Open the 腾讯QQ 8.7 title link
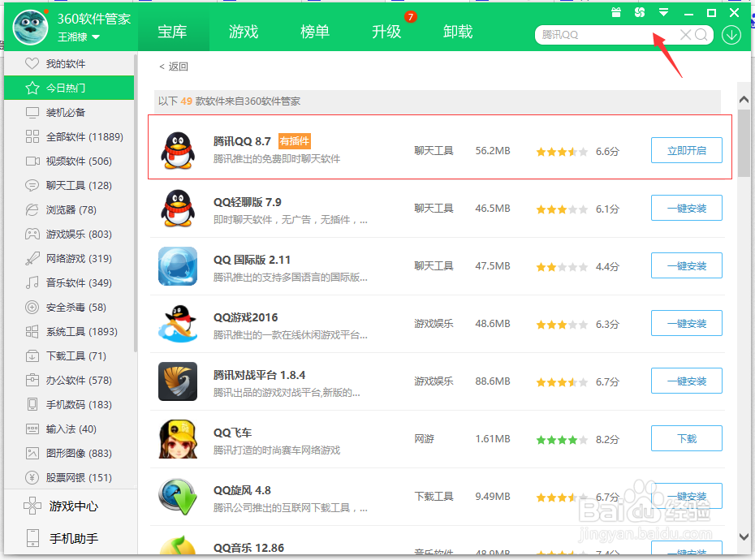The image size is (755, 560). 242,141
